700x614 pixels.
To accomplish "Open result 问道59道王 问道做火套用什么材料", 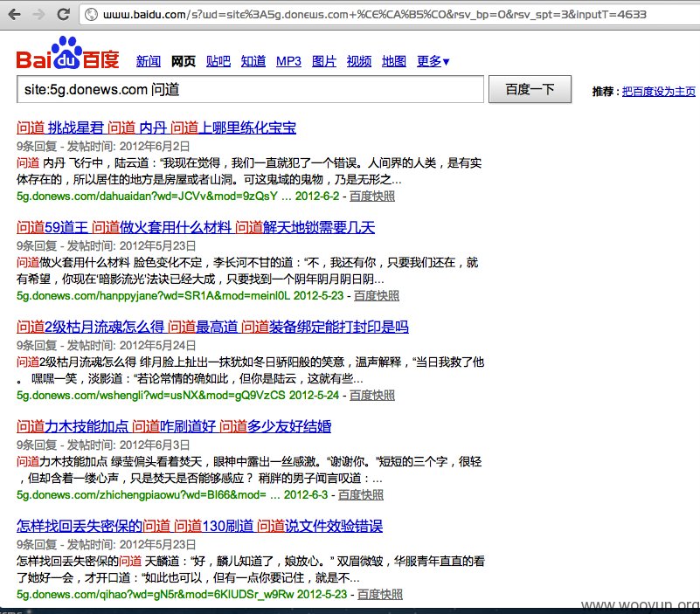I will 196,227.
